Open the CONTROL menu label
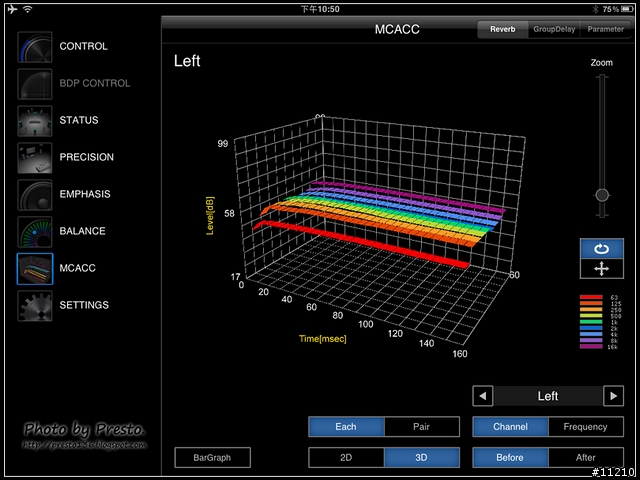This screenshot has width=640, height=480. pos(84,46)
